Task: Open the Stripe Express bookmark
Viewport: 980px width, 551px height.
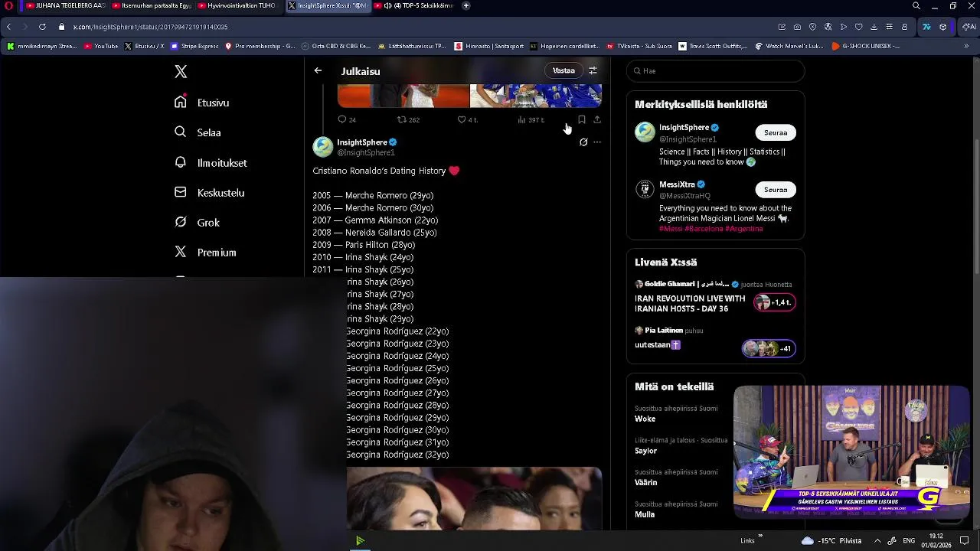Action: click(x=194, y=46)
